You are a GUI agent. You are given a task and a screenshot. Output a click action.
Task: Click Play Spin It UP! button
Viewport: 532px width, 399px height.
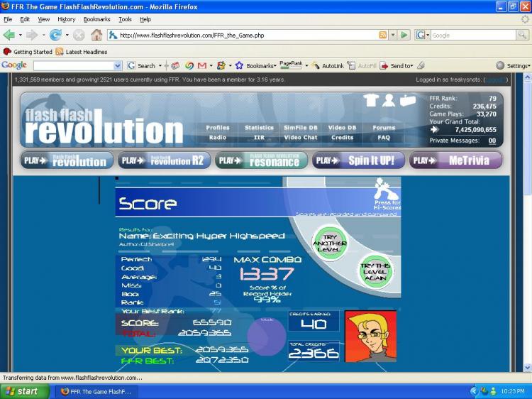click(358, 160)
